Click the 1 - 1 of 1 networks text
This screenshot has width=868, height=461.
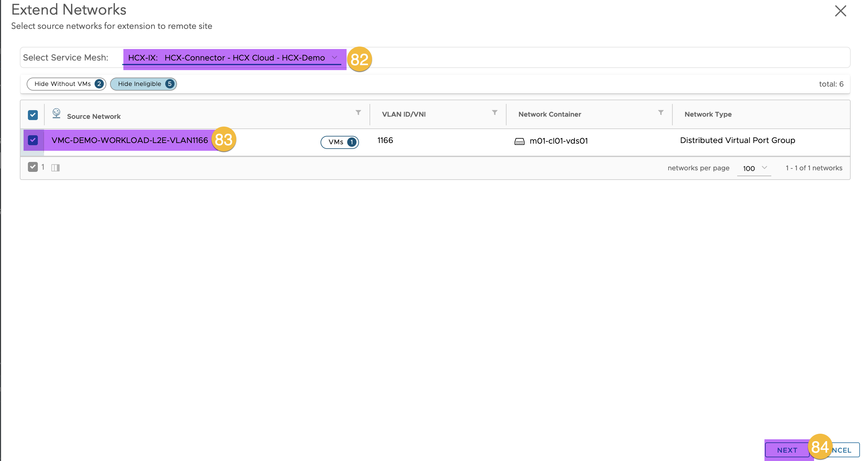pos(814,168)
